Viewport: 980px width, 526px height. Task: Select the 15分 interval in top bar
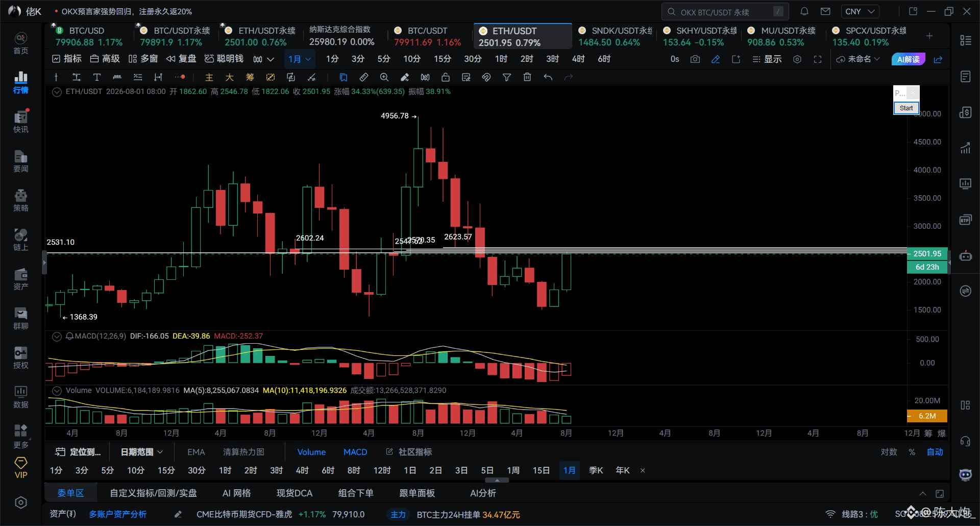pyautogui.click(x=442, y=59)
